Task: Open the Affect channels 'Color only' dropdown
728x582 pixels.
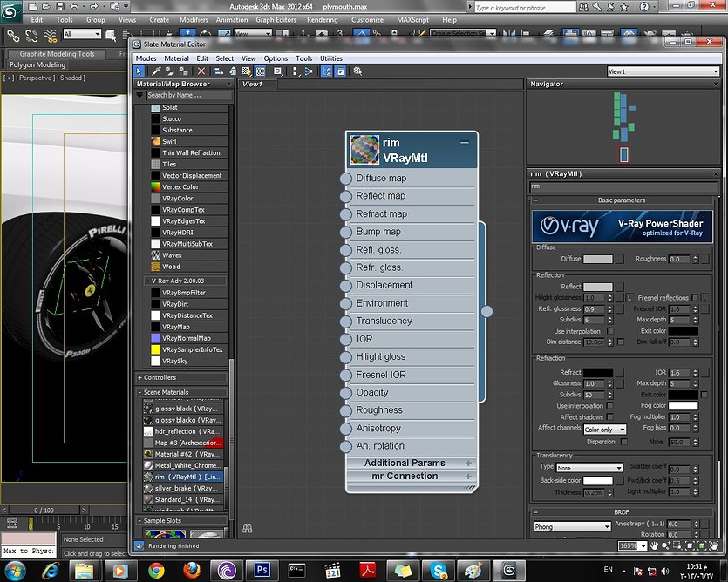Action: pos(604,430)
